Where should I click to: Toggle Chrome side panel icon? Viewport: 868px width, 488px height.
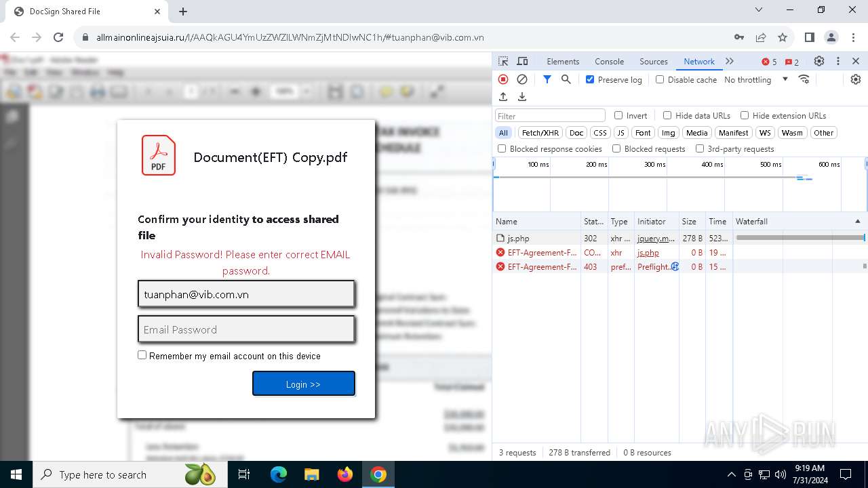[810, 37]
